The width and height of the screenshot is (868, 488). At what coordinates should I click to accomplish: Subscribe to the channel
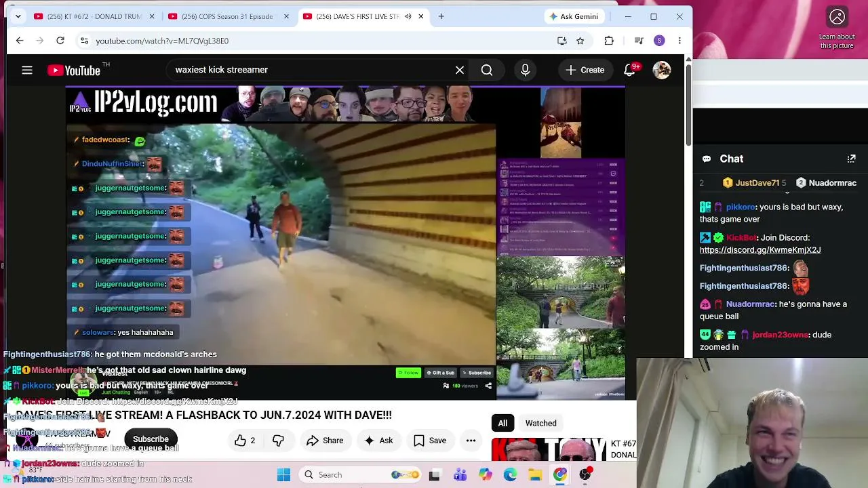(151, 439)
